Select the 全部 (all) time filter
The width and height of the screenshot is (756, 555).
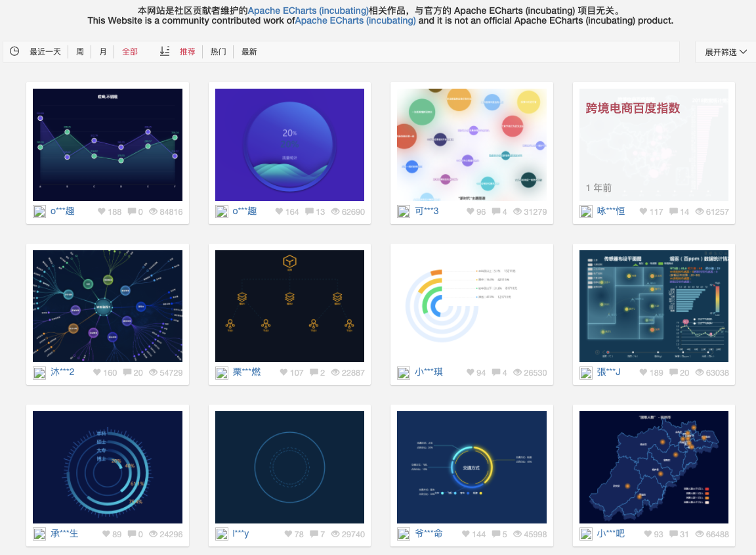coord(130,52)
